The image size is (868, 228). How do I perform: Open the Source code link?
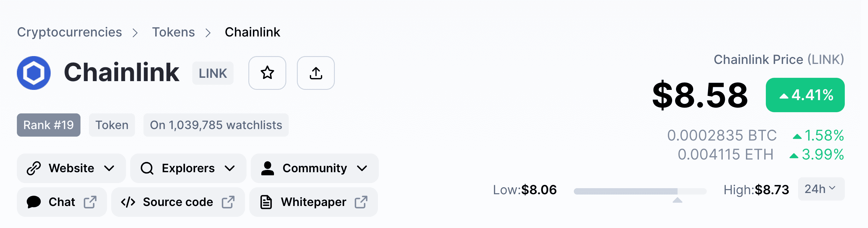[x=178, y=202]
